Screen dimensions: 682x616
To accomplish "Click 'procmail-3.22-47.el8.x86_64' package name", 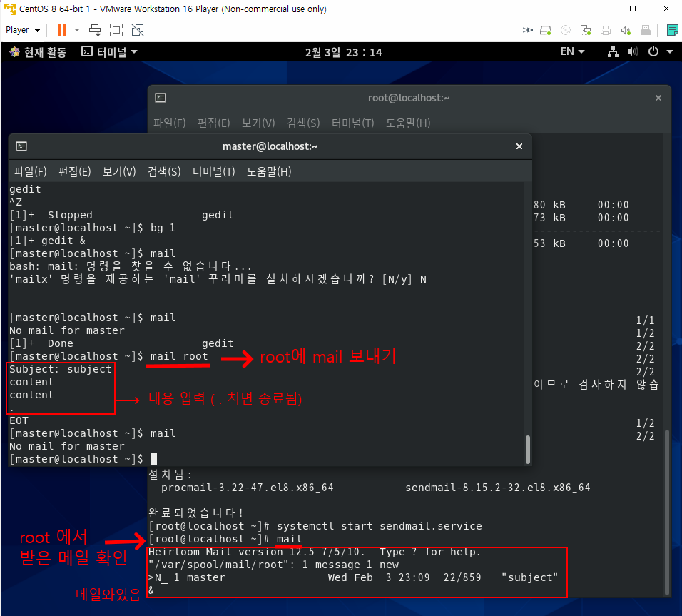I will tap(247, 488).
